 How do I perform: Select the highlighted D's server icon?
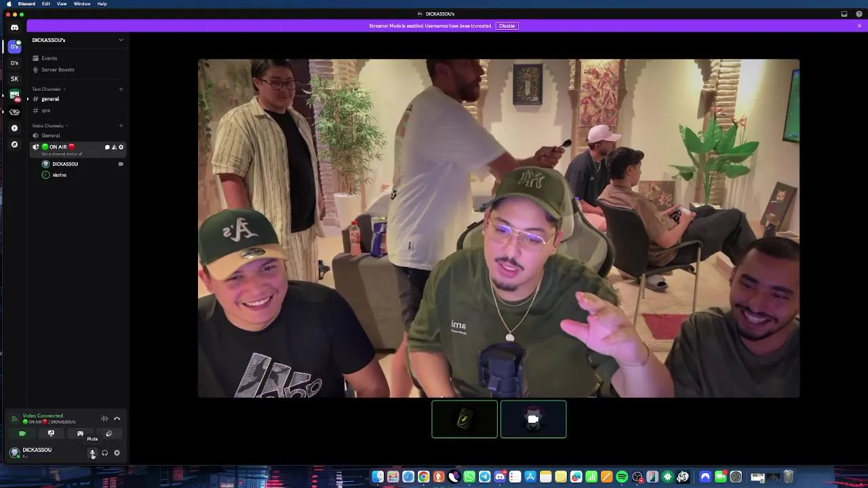coord(14,47)
